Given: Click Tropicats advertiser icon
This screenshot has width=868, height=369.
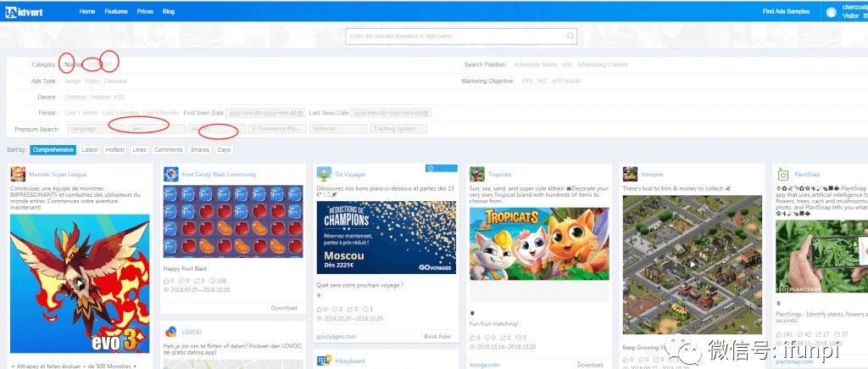Looking at the screenshot, I should (477, 174).
